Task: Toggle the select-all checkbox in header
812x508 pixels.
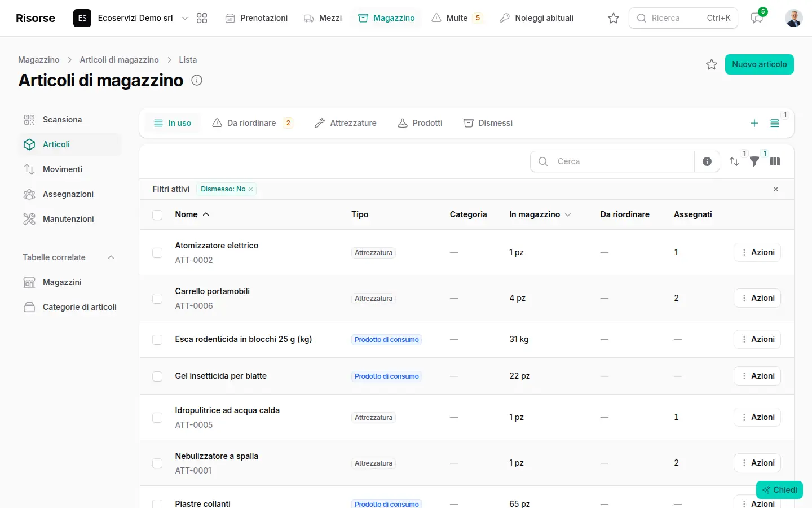Action: [x=157, y=214]
